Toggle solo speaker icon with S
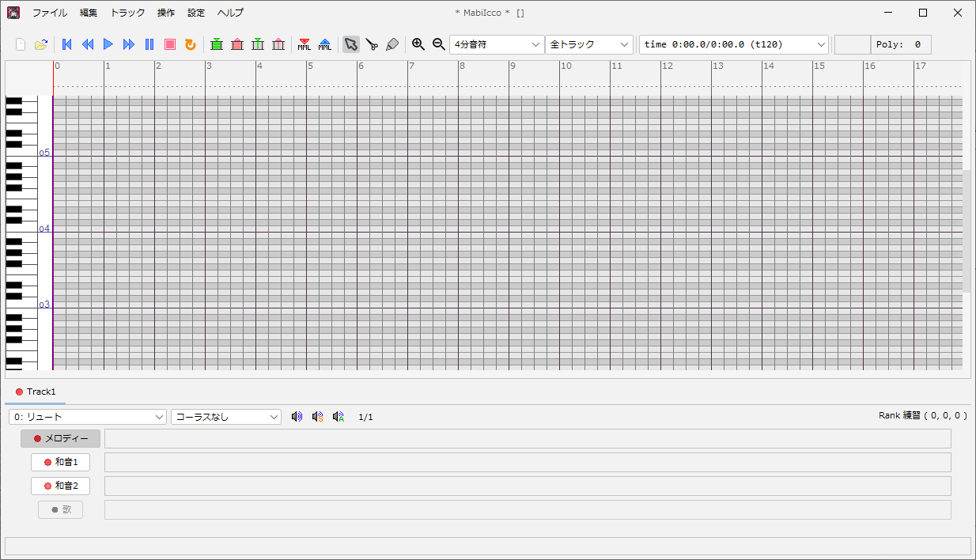976x560 pixels. pos(317,416)
